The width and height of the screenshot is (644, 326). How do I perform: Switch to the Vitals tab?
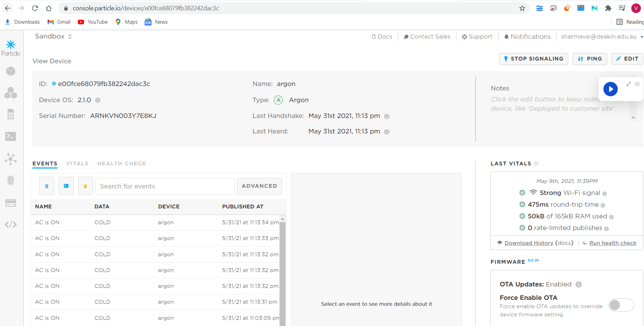click(77, 164)
